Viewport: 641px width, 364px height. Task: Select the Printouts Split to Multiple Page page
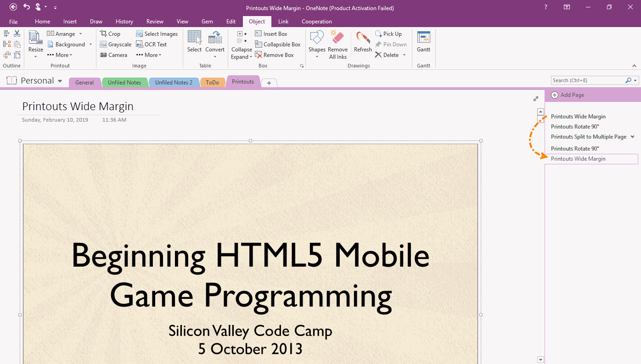[x=589, y=137]
